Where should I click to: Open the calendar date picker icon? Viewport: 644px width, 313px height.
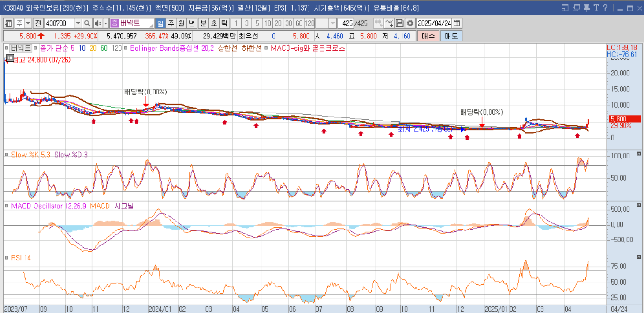[457, 23]
